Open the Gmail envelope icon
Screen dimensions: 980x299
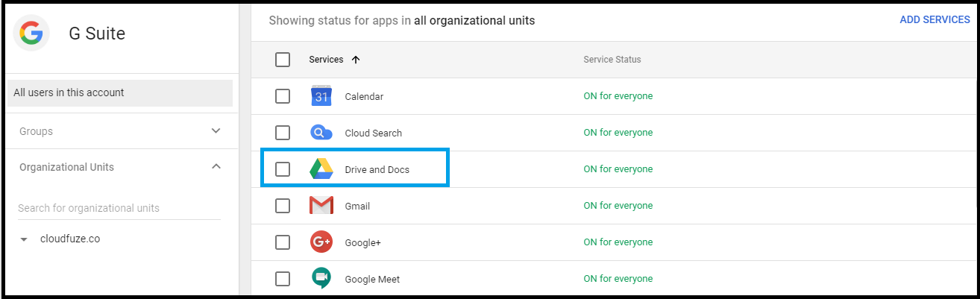[x=321, y=206]
